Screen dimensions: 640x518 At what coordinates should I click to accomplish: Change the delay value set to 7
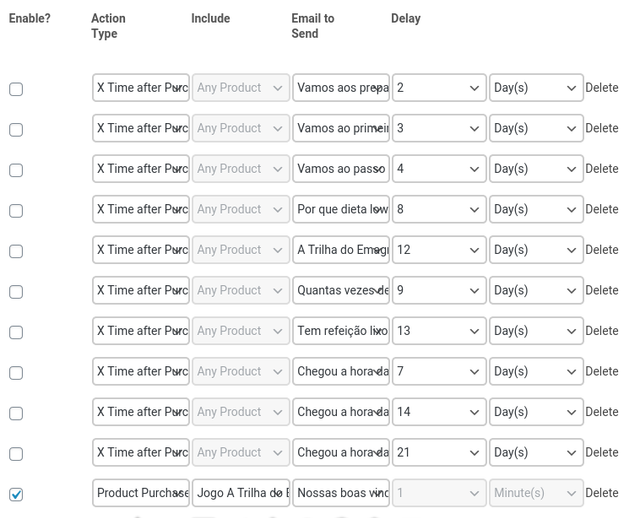coord(439,371)
